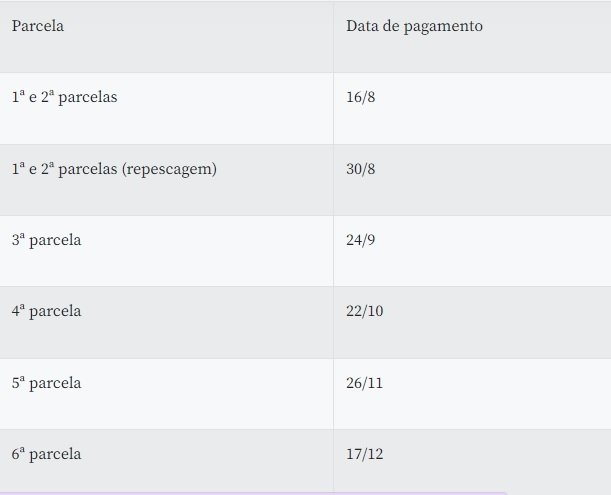Click the "6ª parcela" cell

tap(47, 454)
